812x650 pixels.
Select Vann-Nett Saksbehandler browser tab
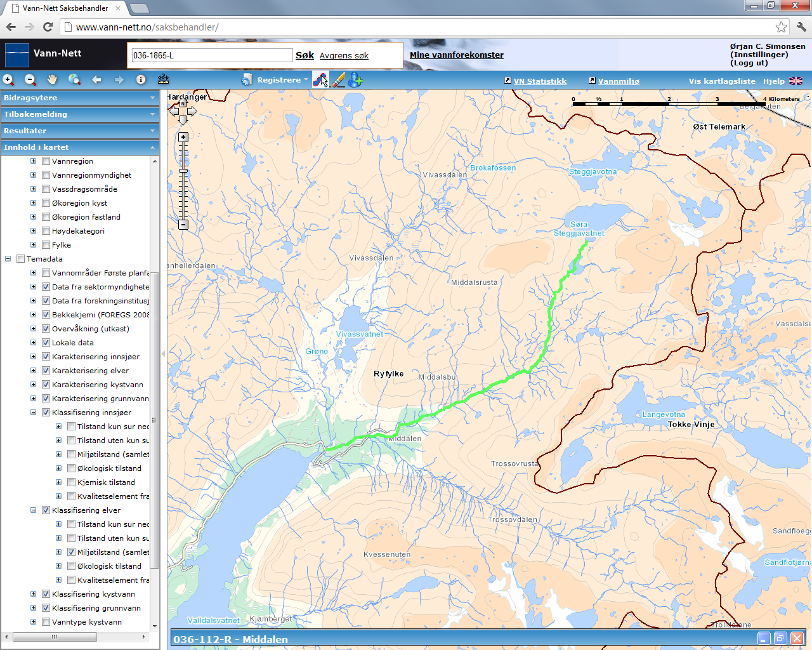65,8
